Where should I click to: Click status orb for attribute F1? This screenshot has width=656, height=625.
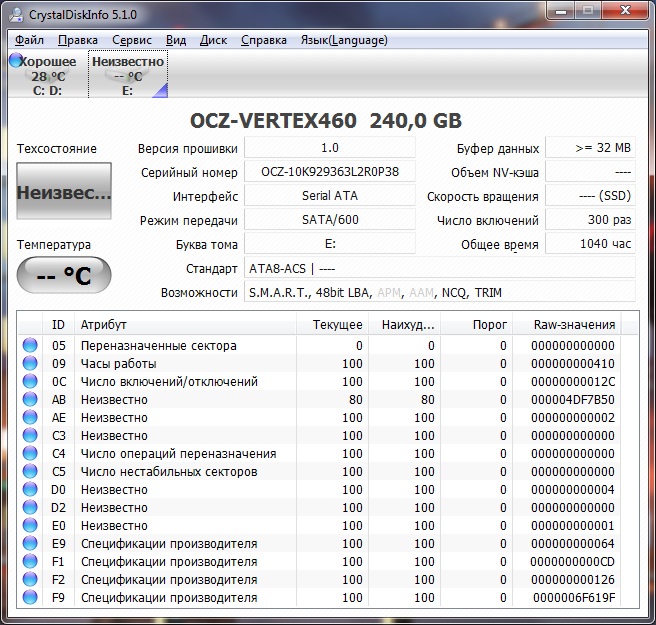30,561
